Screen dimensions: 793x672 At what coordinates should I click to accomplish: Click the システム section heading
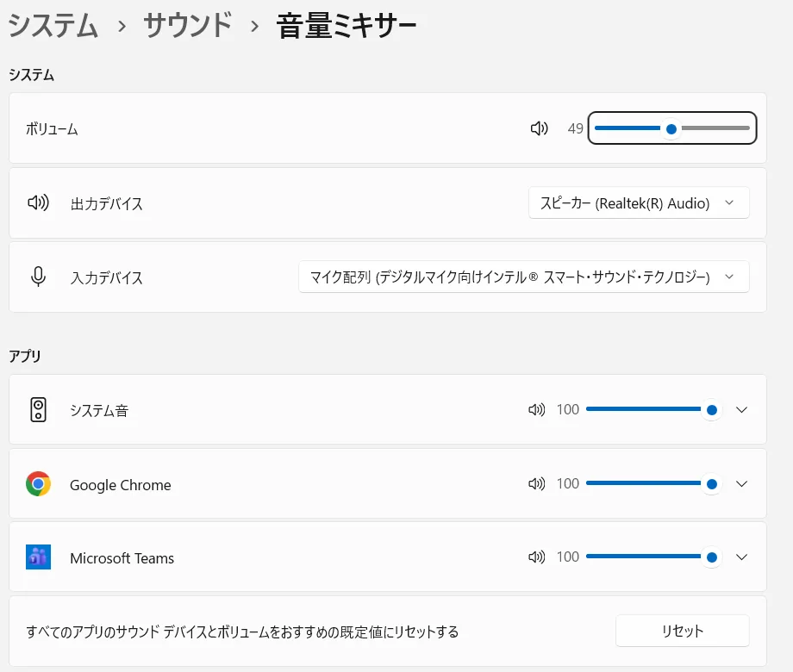tap(31, 75)
